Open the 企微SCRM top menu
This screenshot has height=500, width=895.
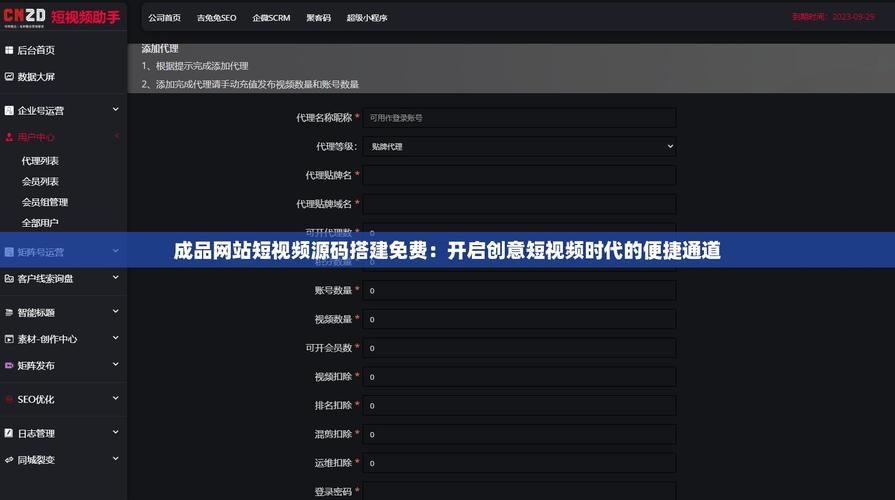(x=271, y=18)
